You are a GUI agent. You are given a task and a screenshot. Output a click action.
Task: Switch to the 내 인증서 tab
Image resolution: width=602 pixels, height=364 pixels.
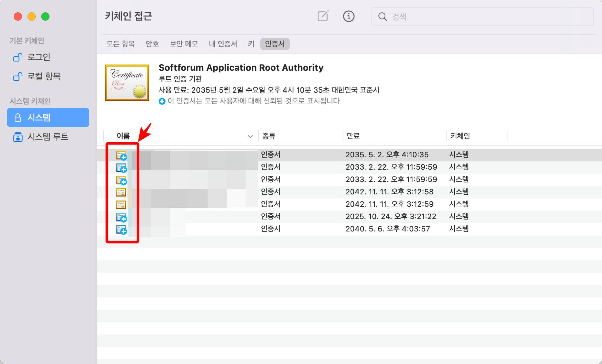223,44
